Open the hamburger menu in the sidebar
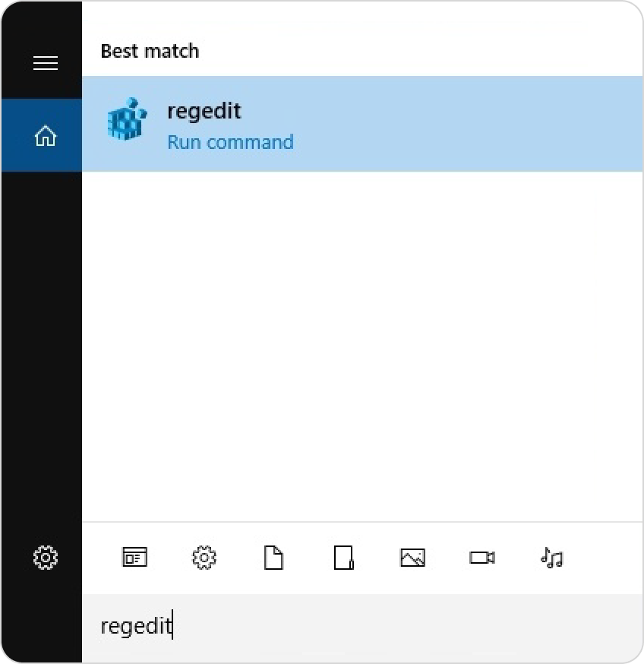The height and width of the screenshot is (664, 644). point(46,63)
